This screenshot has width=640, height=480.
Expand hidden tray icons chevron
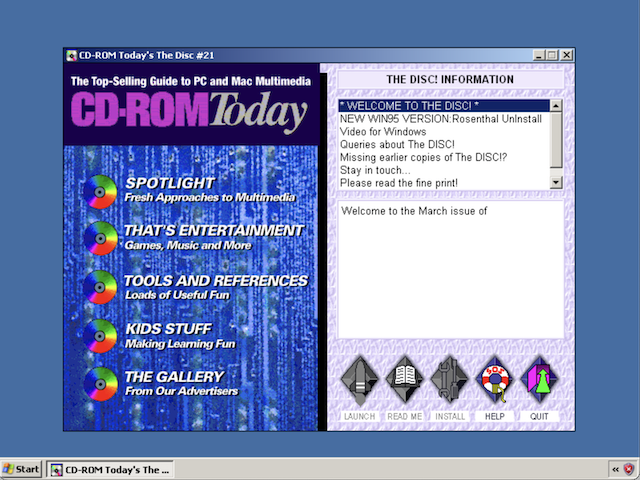[x=616, y=469]
